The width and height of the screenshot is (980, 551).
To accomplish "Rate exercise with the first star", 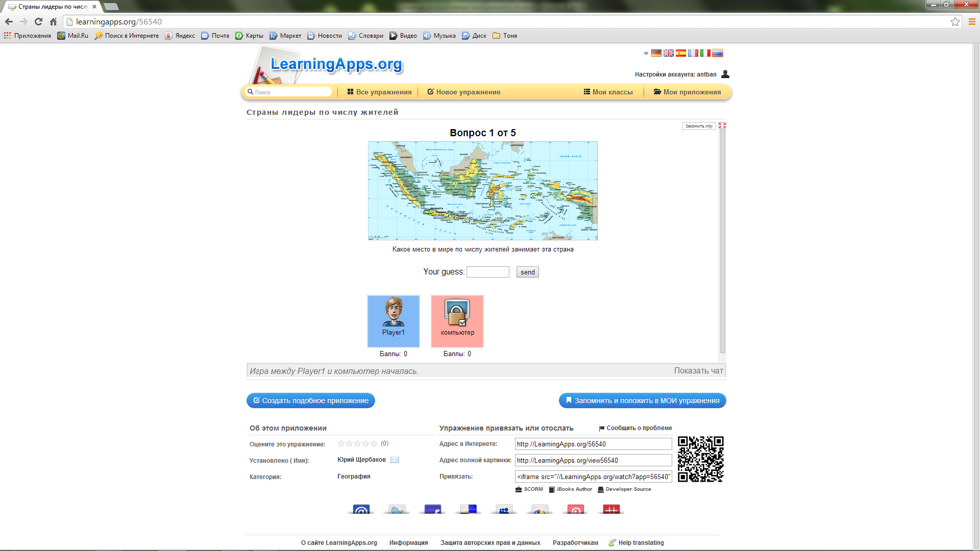I will click(x=341, y=443).
